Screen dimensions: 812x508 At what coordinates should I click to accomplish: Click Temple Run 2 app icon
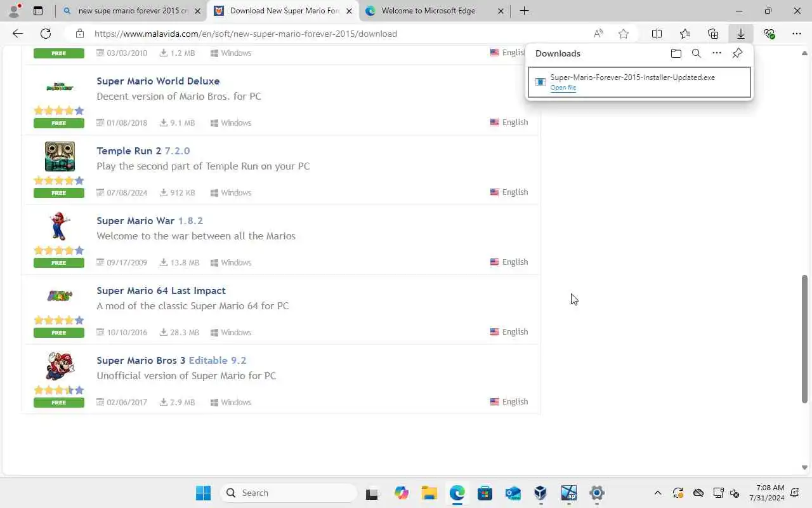point(60,156)
